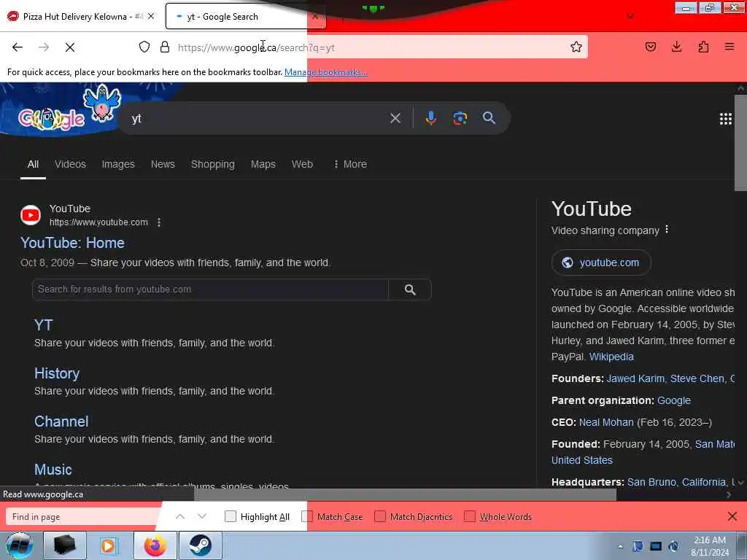
Task: Open the YouTube result options menu
Action: [x=159, y=222]
